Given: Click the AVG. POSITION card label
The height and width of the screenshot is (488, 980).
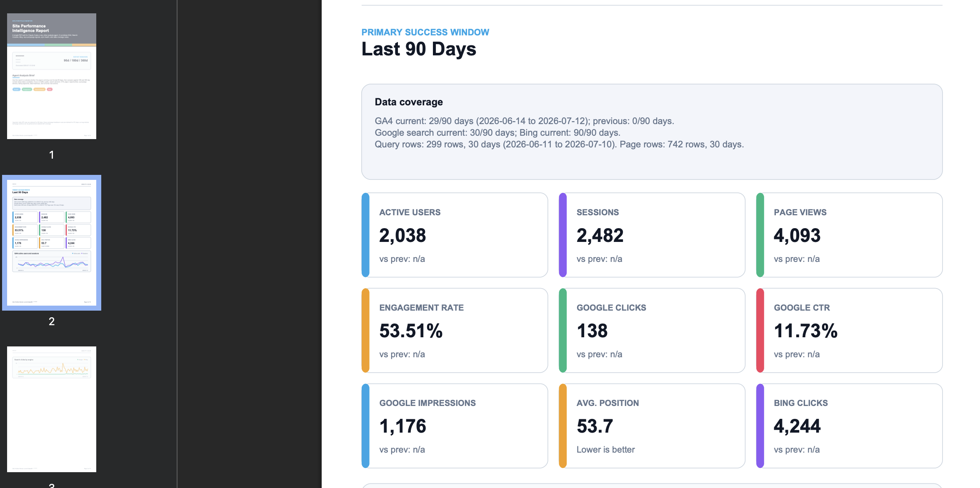Looking at the screenshot, I should tap(607, 403).
